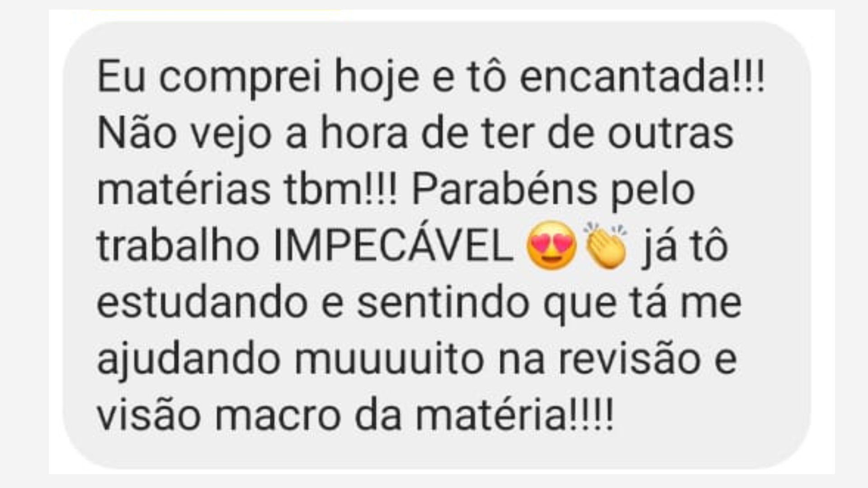Click the heart-eyes smiley emoji
The height and width of the screenshot is (488, 868).
pos(552,246)
